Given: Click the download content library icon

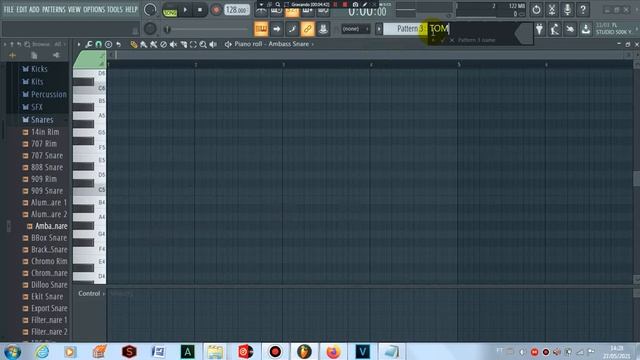Looking at the screenshot, I should point(586,29).
